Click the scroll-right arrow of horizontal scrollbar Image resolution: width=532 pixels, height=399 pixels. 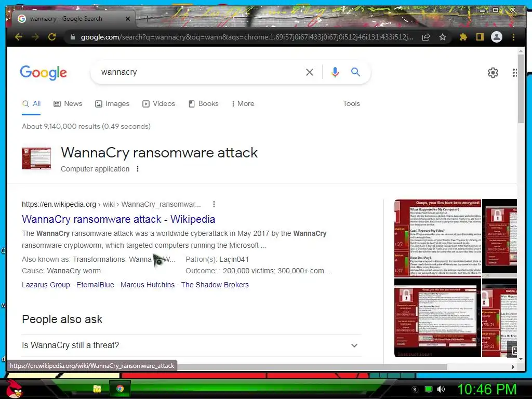coord(513,367)
